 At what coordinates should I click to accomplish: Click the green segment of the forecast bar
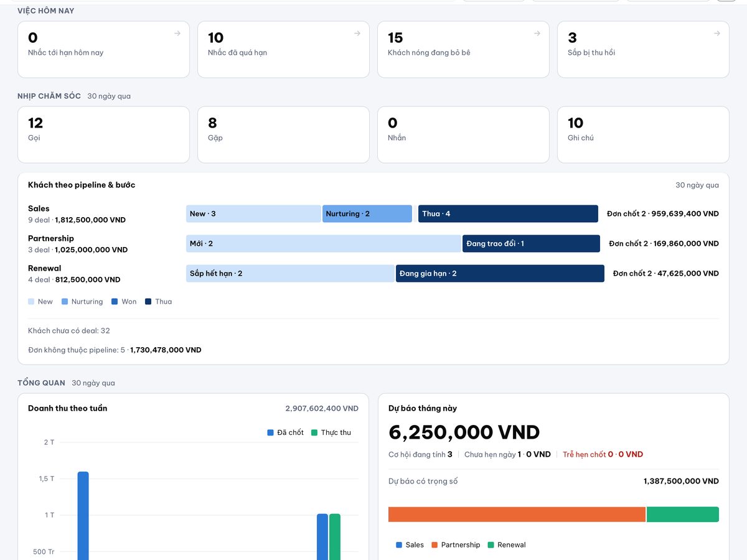pos(683,515)
